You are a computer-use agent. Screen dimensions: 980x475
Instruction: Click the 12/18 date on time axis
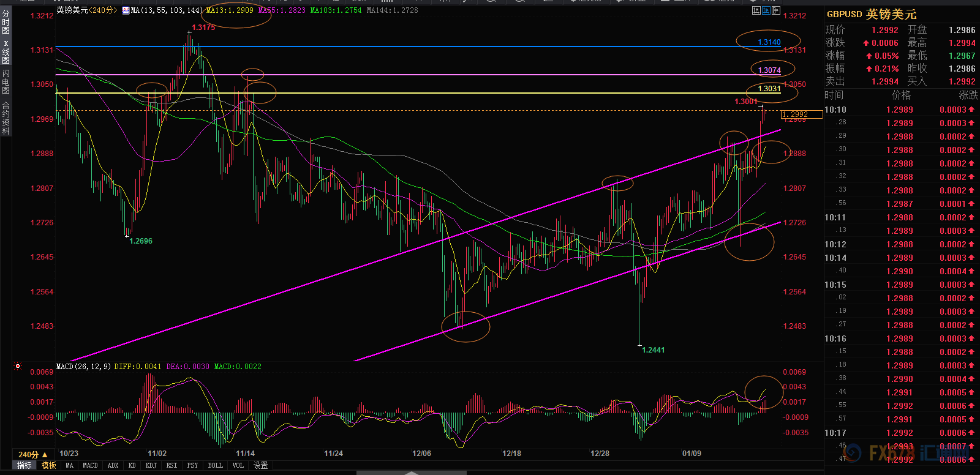click(x=511, y=454)
